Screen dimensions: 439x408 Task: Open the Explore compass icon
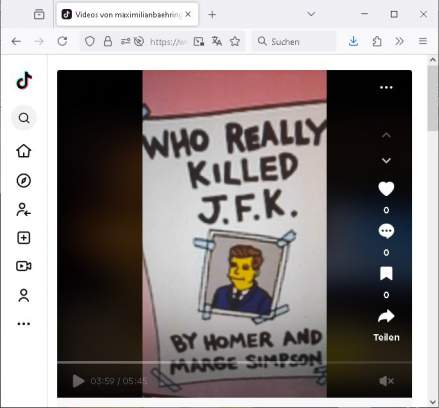pyautogui.click(x=24, y=181)
